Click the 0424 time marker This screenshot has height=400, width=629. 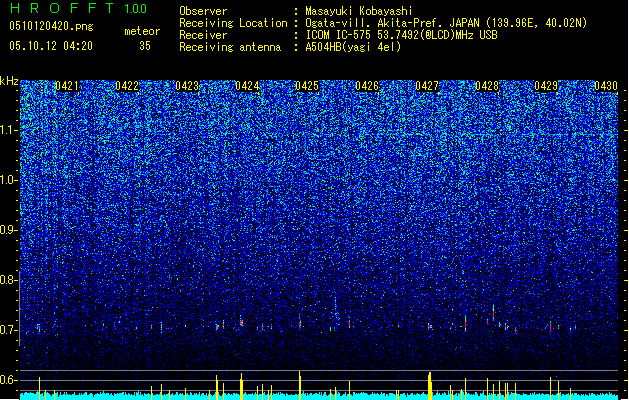click(247, 86)
